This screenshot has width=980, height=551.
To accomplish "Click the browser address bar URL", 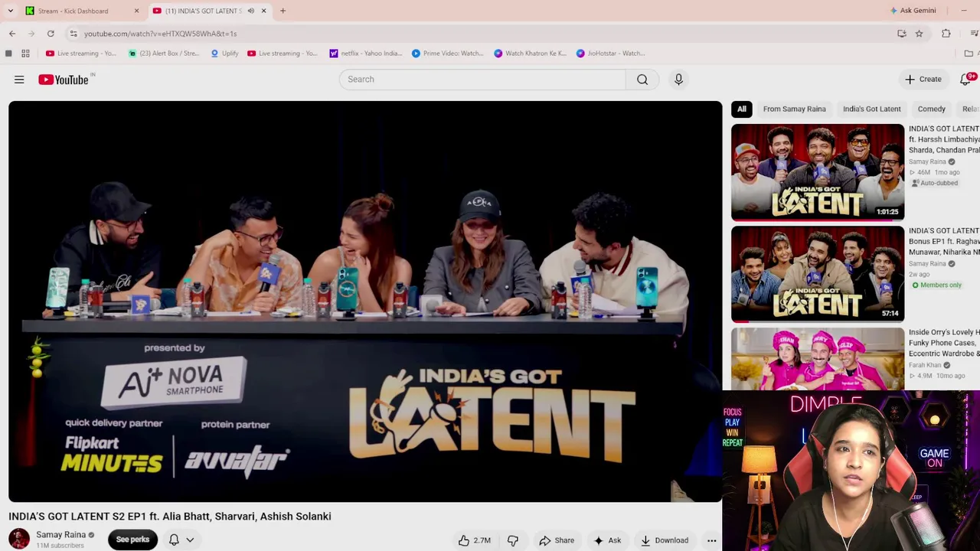I will [x=160, y=34].
